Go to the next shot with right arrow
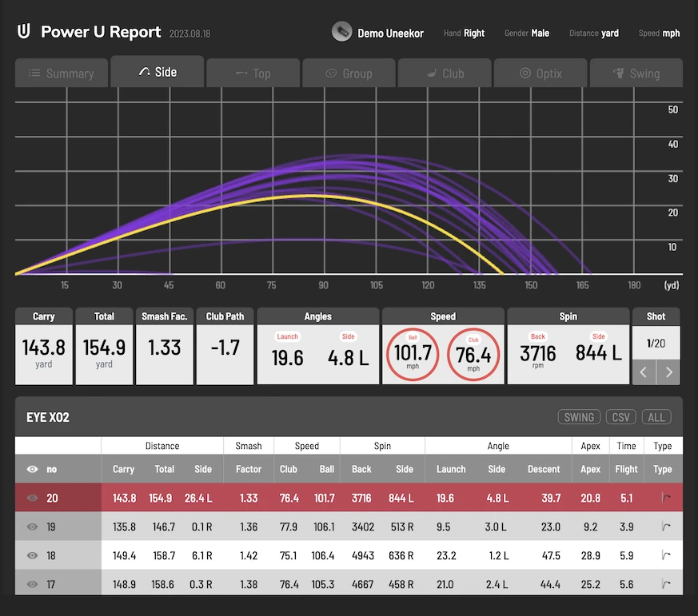 668,372
